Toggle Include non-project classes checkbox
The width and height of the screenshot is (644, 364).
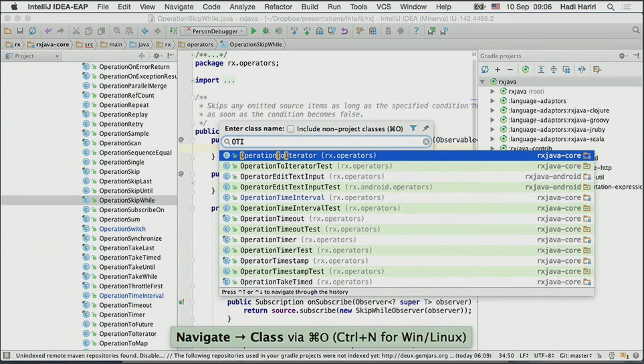coord(290,129)
